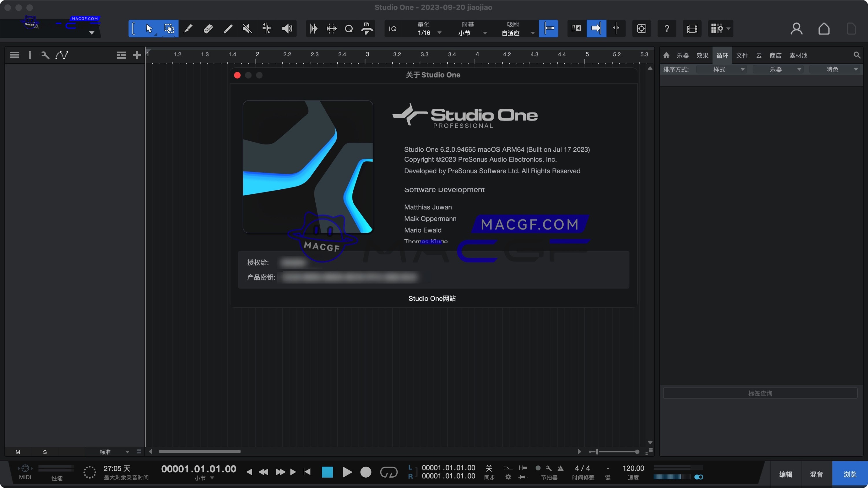
Task: Open the Studio One网站 link
Action: click(432, 298)
